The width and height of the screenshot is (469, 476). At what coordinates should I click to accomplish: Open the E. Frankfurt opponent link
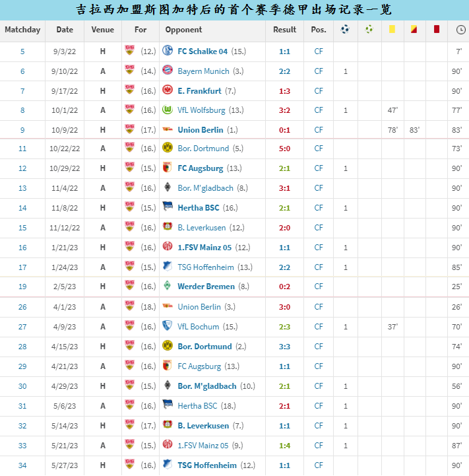pyautogui.click(x=199, y=91)
